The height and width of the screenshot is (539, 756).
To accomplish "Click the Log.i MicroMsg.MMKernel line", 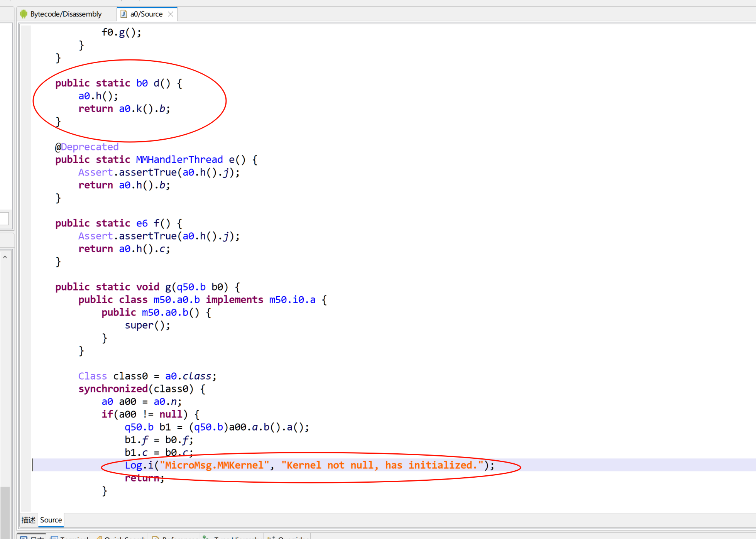I will click(x=309, y=465).
